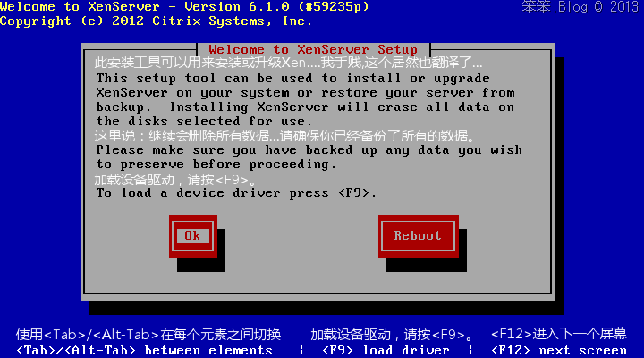Image resolution: width=644 pixels, height=358 pixels.
Task: Click the XenServer Version 6.1.0 header line
Action: 184,6
